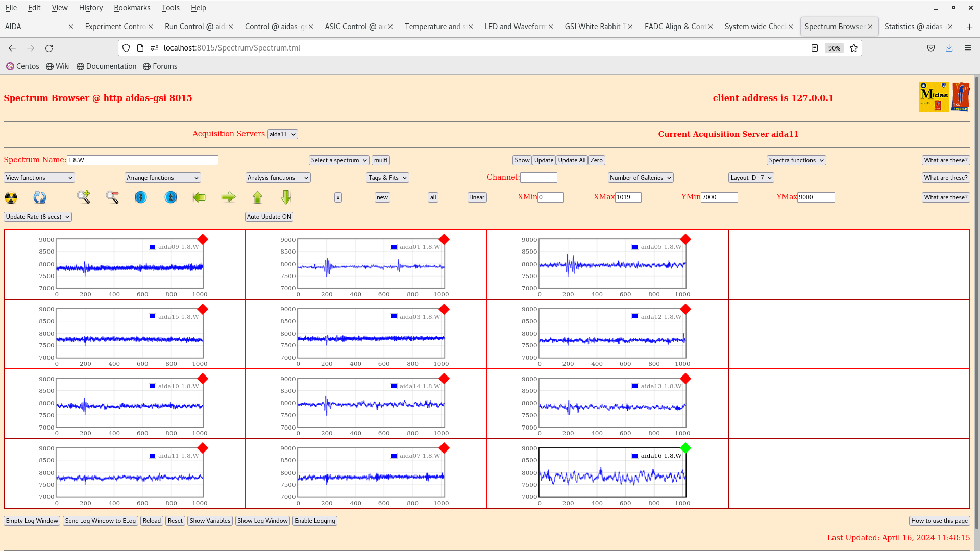Open the Bookmarks menu

pos(132,8)
